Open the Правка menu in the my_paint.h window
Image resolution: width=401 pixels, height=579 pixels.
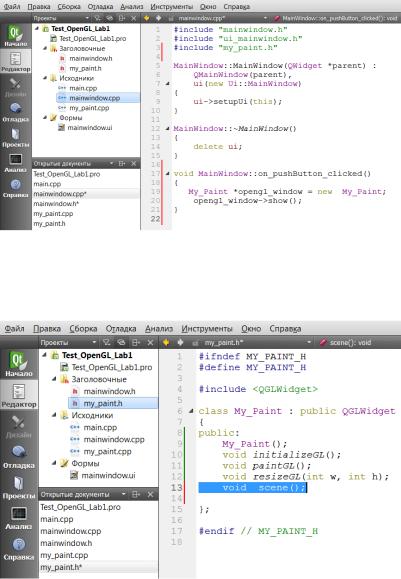point(47,328)
